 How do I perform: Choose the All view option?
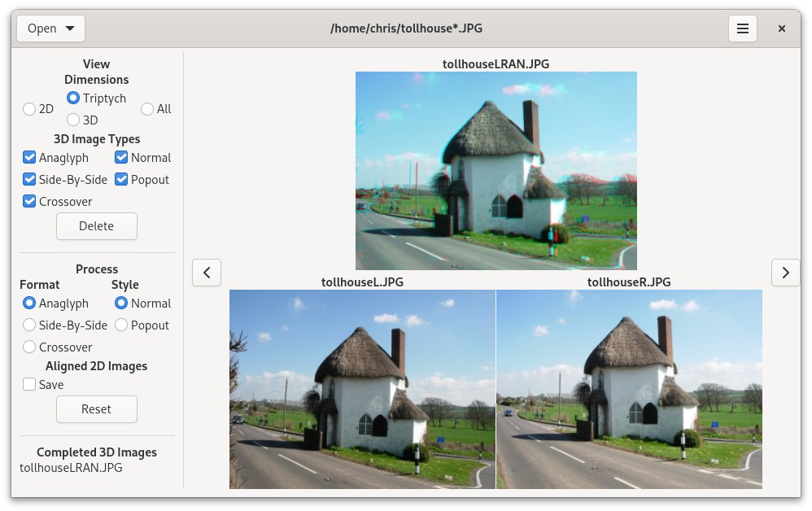point(147,109)
